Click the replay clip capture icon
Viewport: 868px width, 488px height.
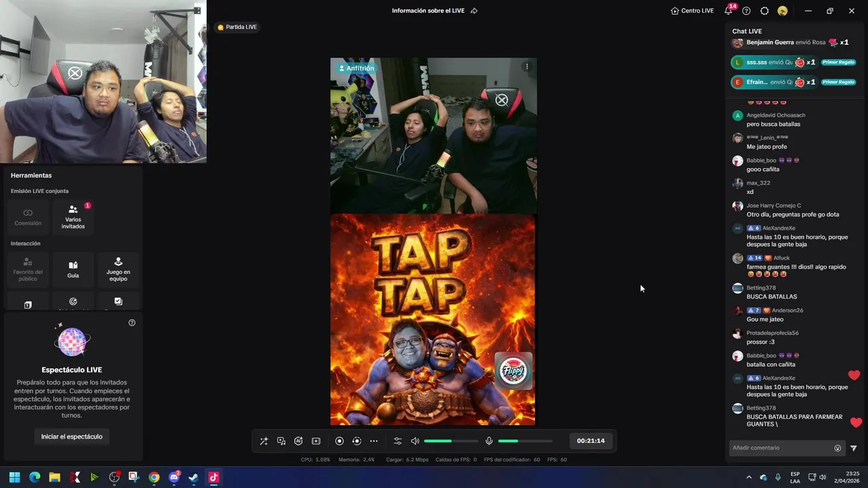357,441
